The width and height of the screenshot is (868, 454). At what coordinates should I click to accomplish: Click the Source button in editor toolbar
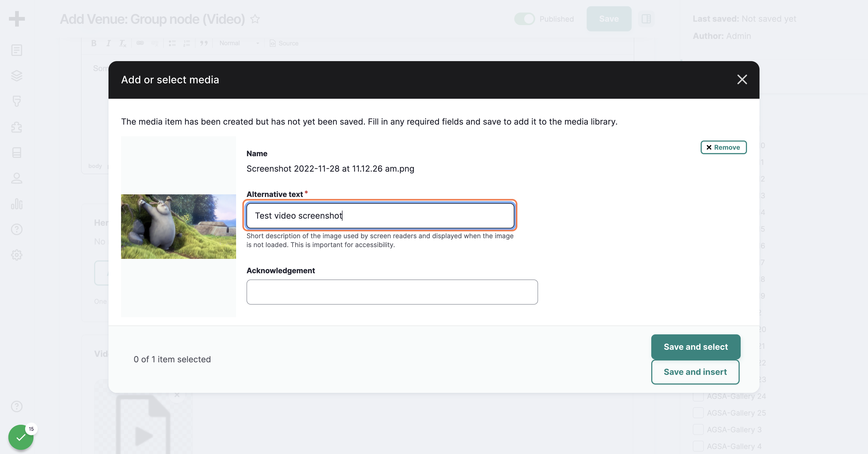click(x=284, y=43)
